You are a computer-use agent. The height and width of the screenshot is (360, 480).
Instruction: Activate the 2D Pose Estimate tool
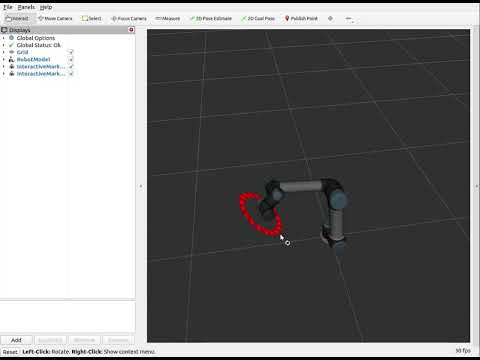pos(211,19)
